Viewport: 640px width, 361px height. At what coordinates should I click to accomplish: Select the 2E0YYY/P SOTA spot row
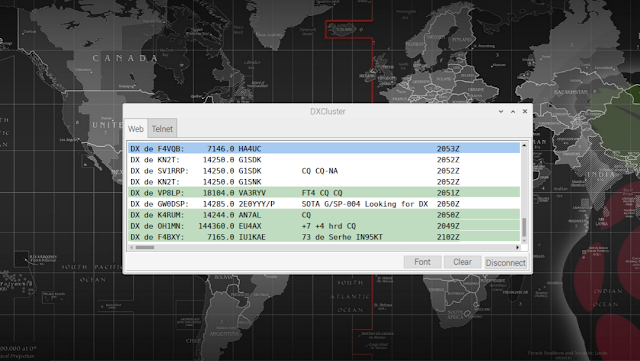[324, 204]
